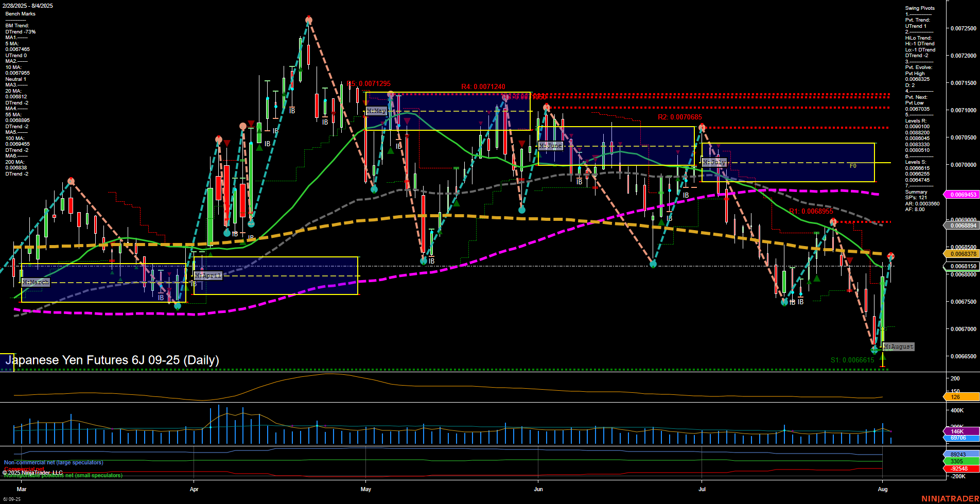Click the R2: 0.0070685 resistance label
980x504 pixels.
pyautogui.click(x=680, y=117)
